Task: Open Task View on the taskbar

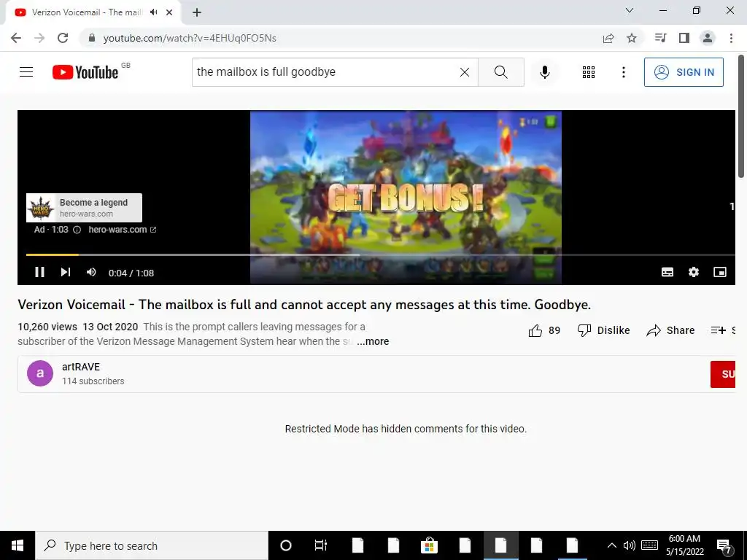Action: 321,545
